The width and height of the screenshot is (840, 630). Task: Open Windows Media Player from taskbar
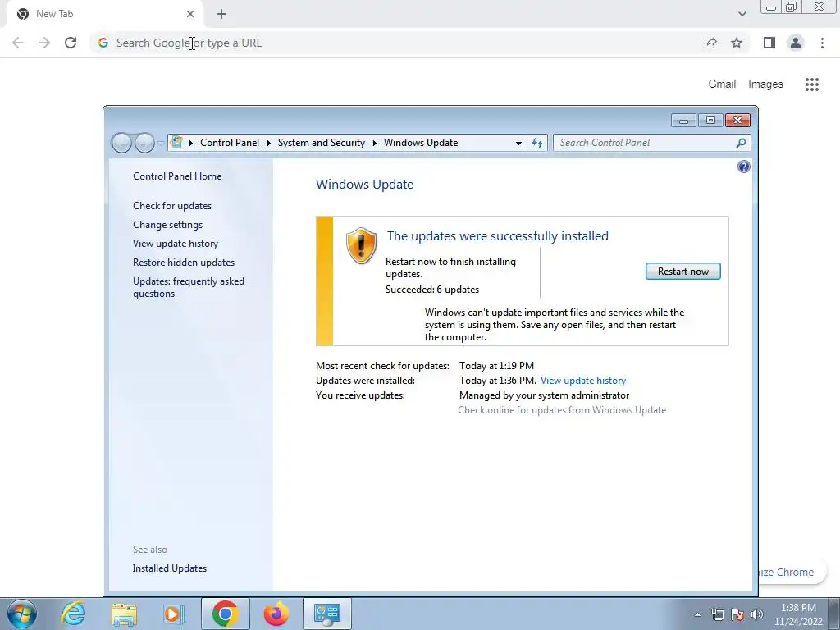click(174, 614)
